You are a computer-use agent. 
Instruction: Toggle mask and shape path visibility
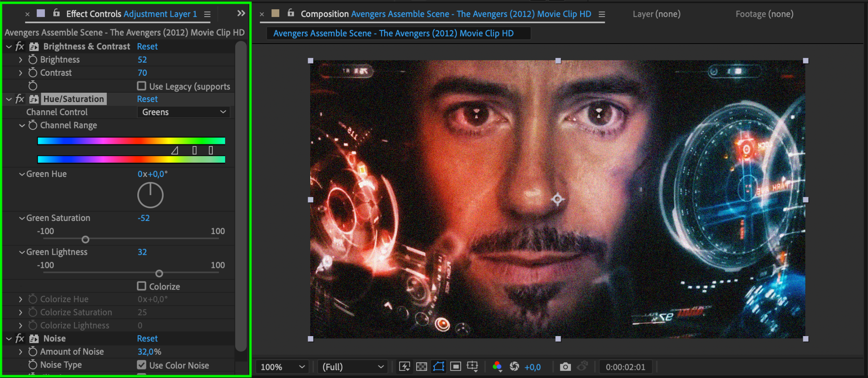(439, 367)
